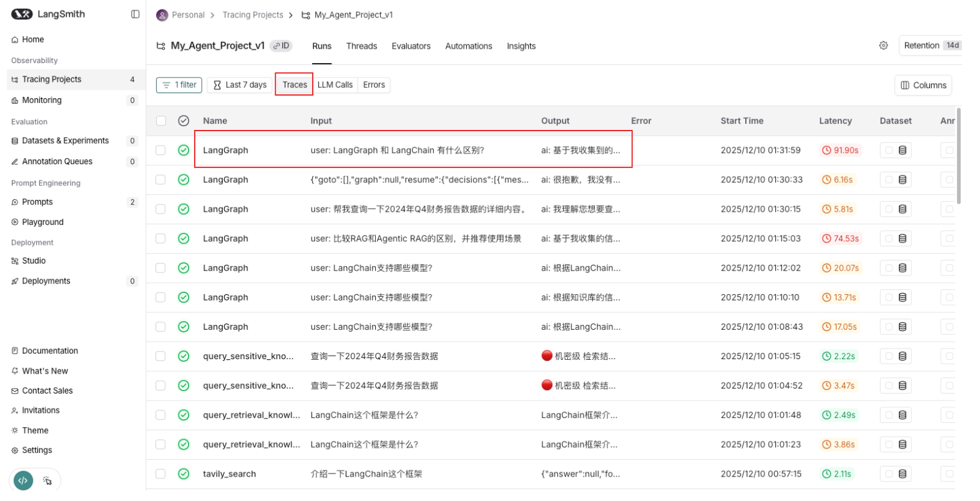Copy project ID using the ID badge
Viewport: 980px width, 501px height.
281,46
